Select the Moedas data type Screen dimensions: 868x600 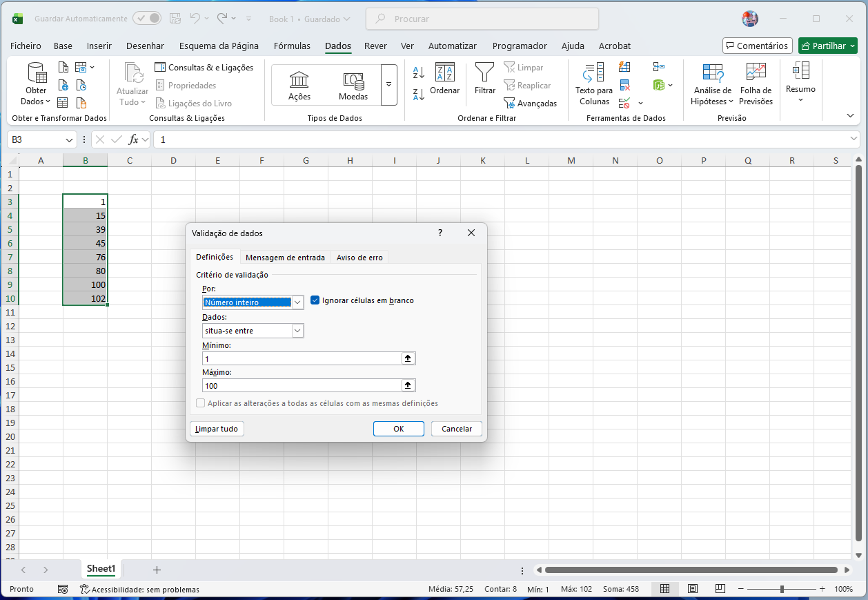[353, 85]
